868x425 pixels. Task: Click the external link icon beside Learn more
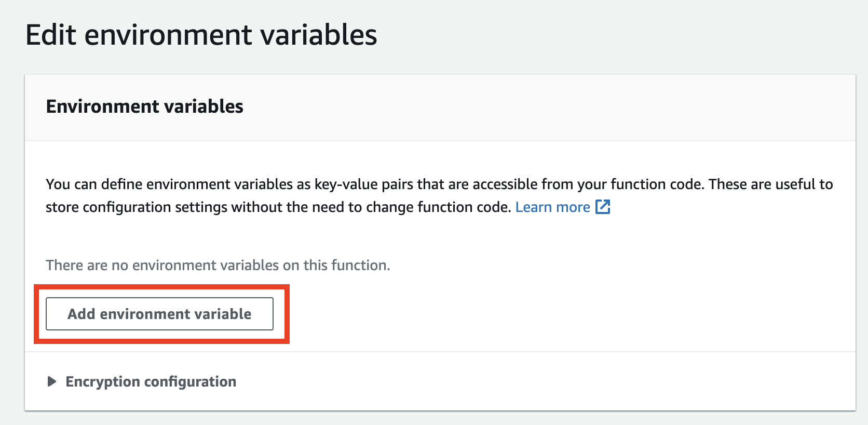[603, 207]
